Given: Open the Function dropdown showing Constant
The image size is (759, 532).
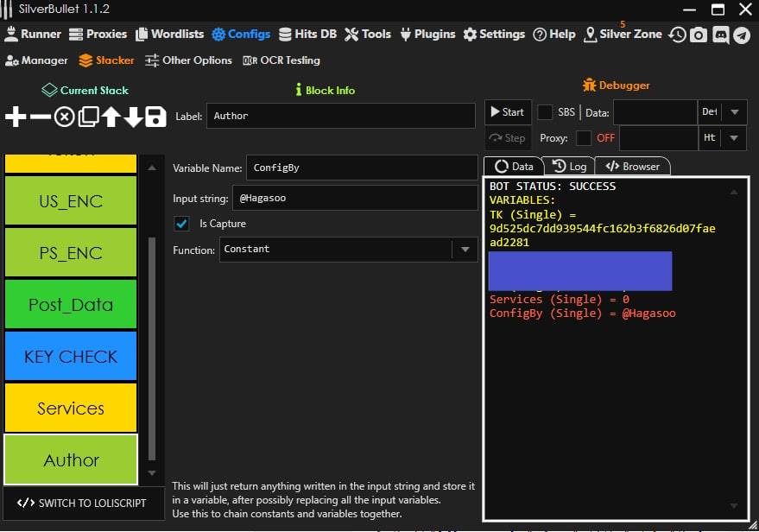Looking at the screenshot, I should point(465,250).
